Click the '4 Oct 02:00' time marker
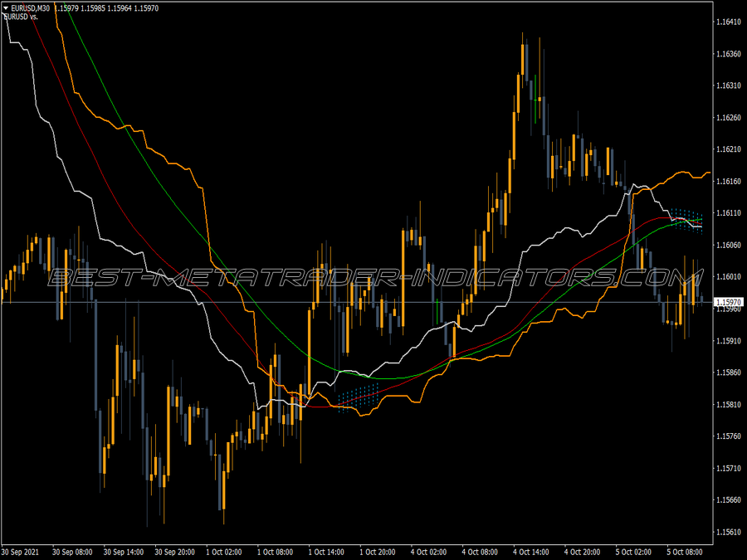 429,552
